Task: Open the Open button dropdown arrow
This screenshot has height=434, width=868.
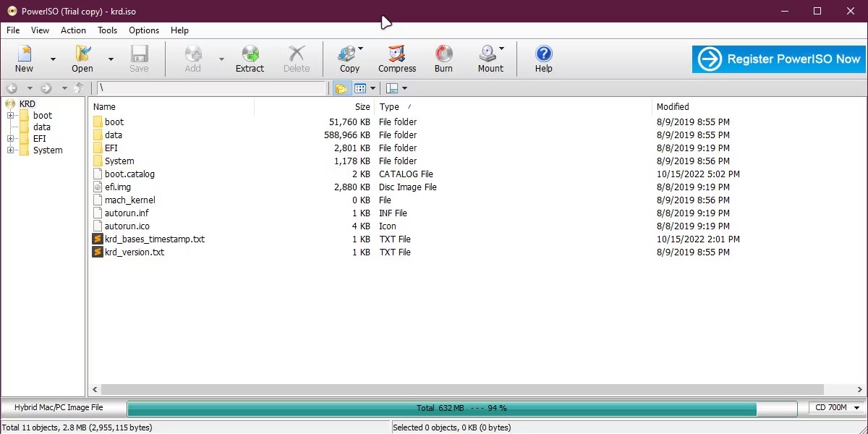Action: click(x=111, y=59)
